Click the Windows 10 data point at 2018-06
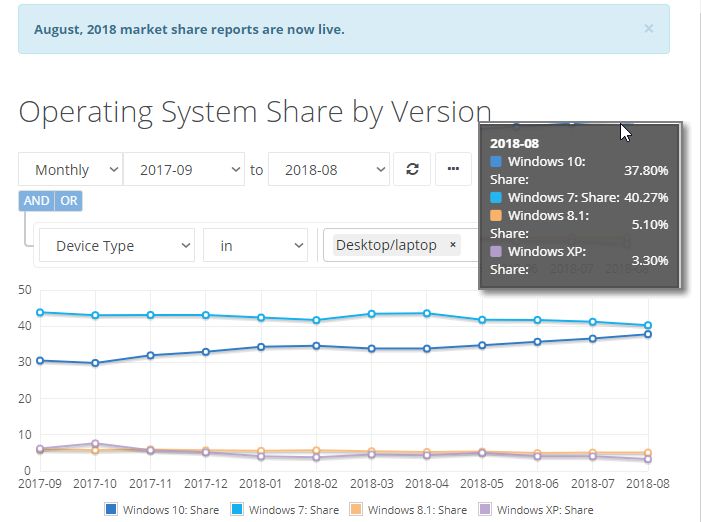 click(537, 342)
